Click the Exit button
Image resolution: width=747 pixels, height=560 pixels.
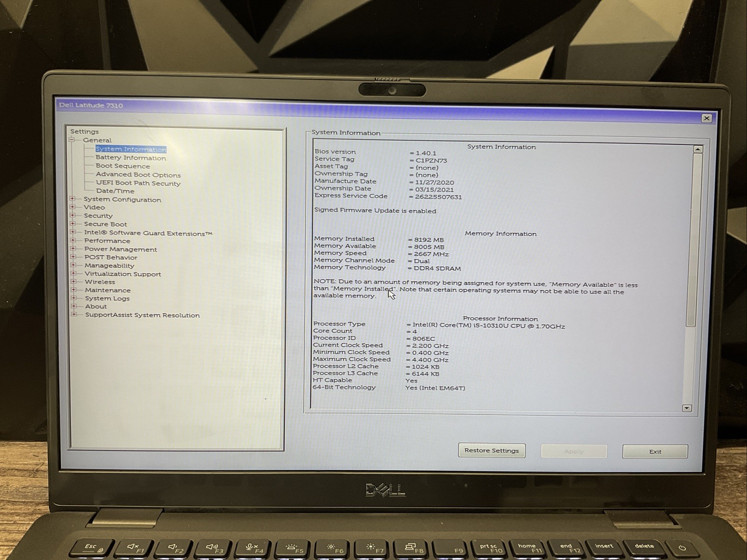click(655, 452)
